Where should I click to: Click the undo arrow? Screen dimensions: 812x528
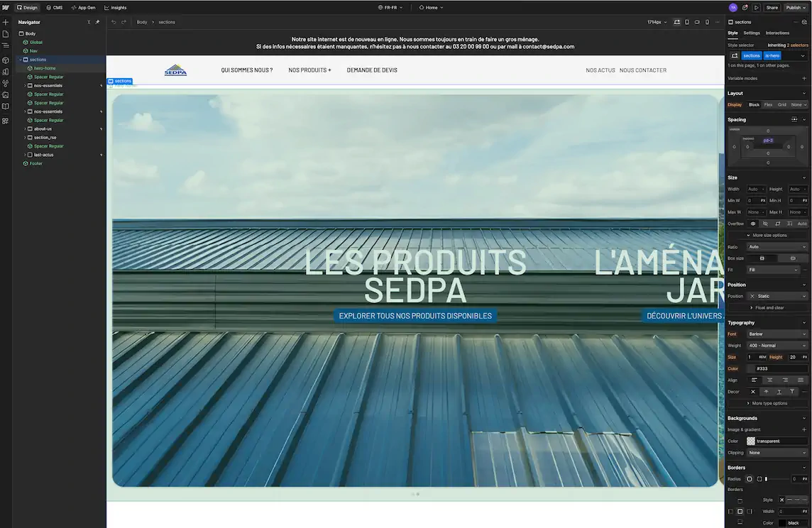(114, 22)
